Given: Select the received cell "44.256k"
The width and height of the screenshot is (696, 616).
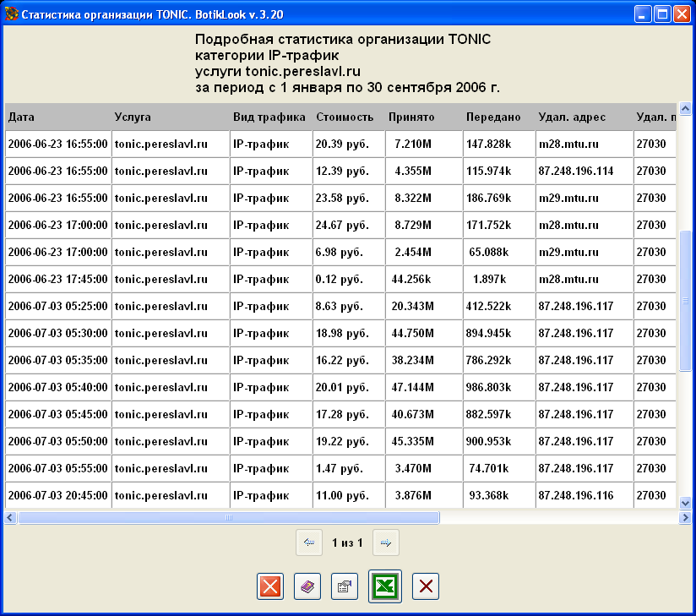Looking at the screenshot, I should click(424, 280).
